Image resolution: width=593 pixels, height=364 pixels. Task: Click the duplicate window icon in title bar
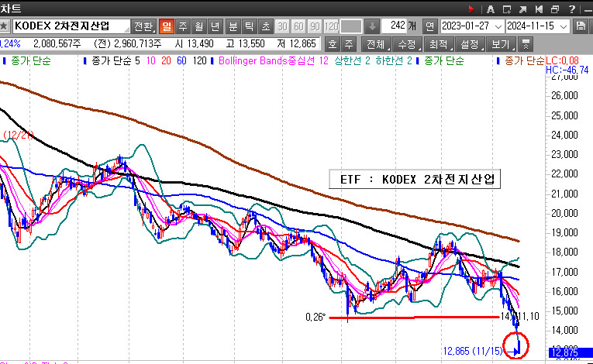(555, 9)
